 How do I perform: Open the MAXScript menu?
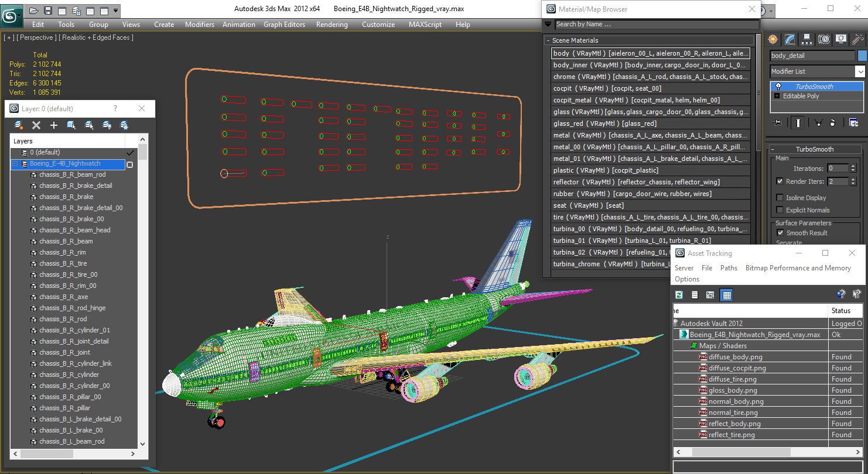click(425, 25)
